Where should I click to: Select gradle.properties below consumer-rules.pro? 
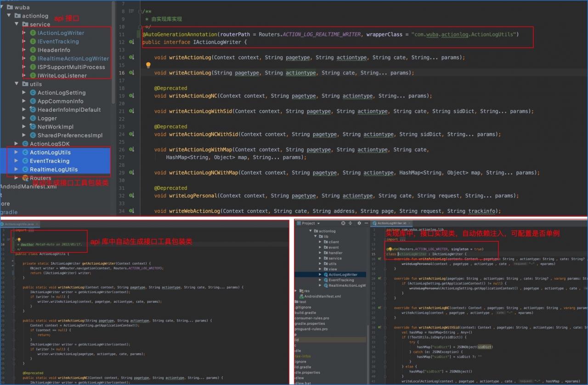310,323
